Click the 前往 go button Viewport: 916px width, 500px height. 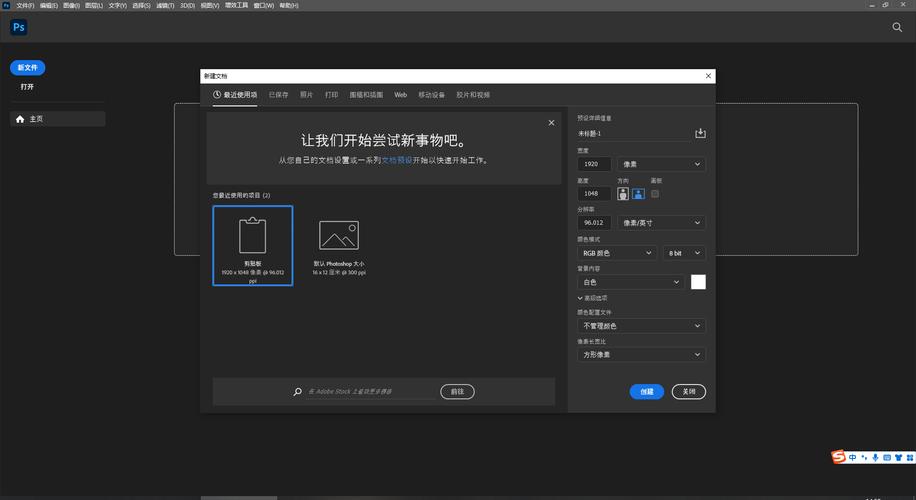click(x=457, y=391)
